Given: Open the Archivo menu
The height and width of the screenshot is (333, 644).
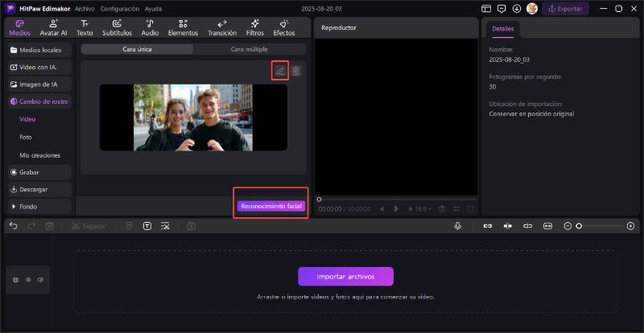Looking at the screenshot, I should [x=85, y=9].
